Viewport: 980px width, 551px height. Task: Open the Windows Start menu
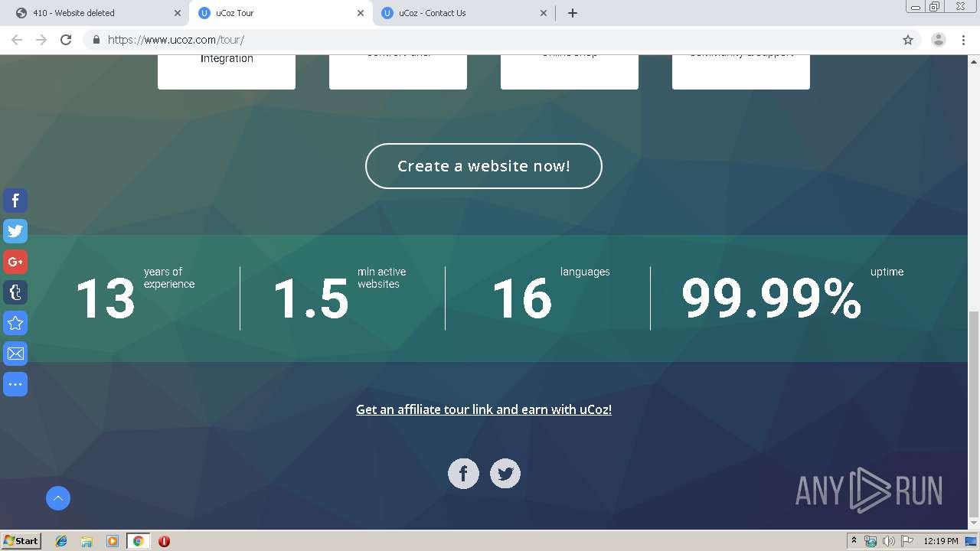click(21, 541)
